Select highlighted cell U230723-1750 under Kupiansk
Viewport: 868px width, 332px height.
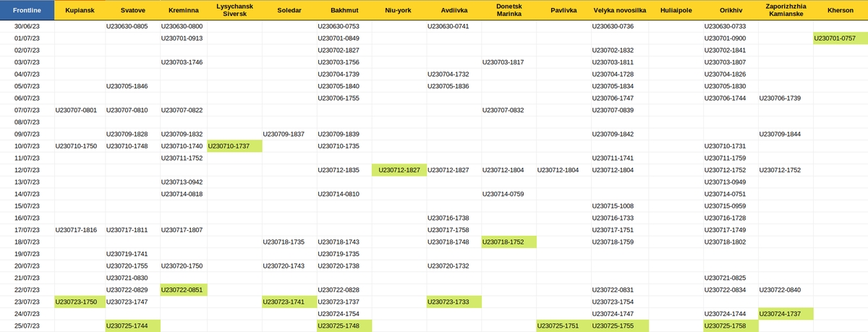point(79,302)
